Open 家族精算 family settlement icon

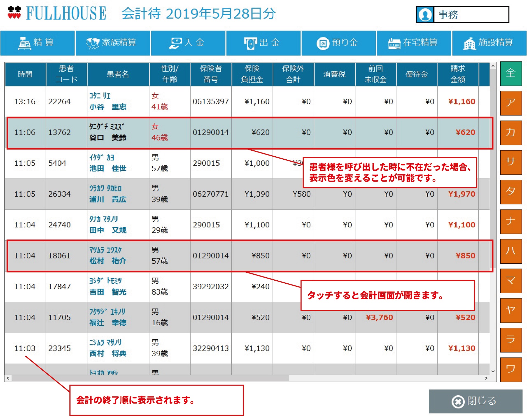[x=92, y=43]
